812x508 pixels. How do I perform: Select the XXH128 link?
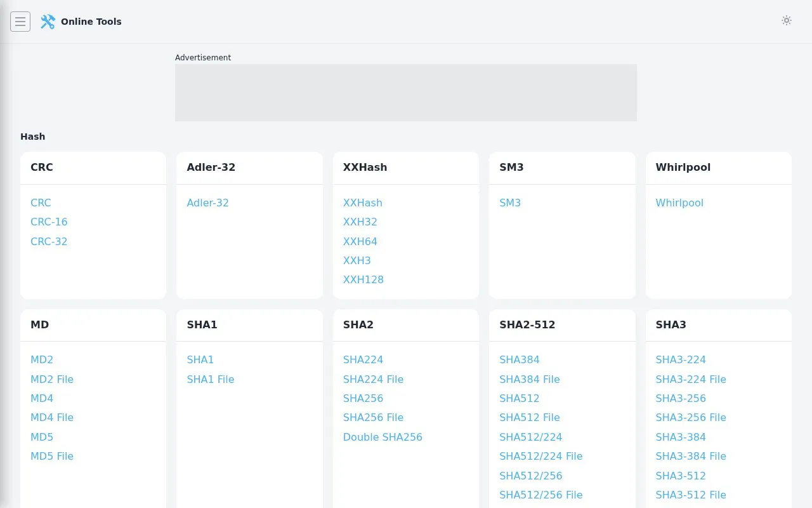click(363, 279)
